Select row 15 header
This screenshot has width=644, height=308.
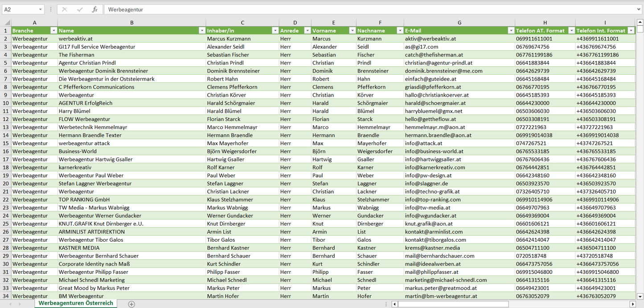coord(6,143)
